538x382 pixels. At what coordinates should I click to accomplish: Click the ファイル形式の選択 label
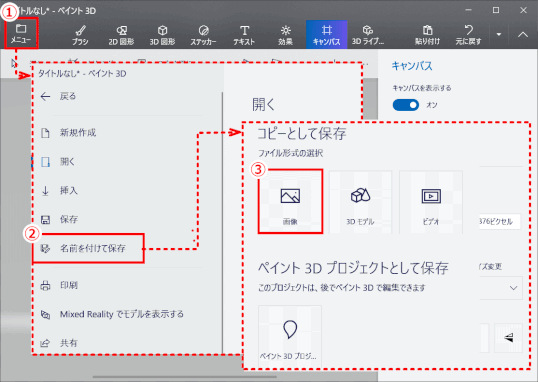click(290, 153)
